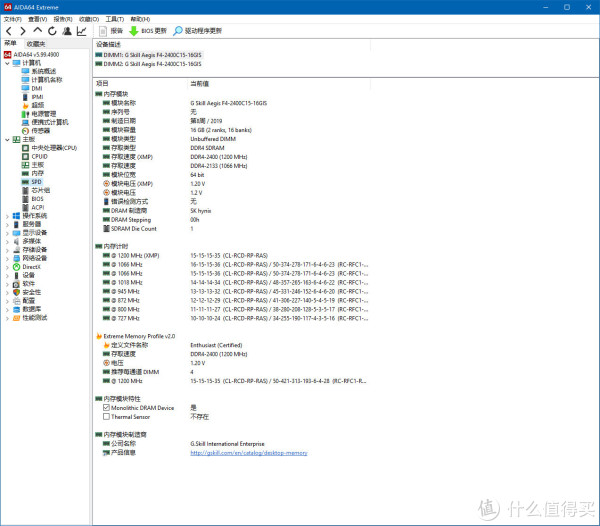
Task: Click the 项目 column header
Action: 102,83
